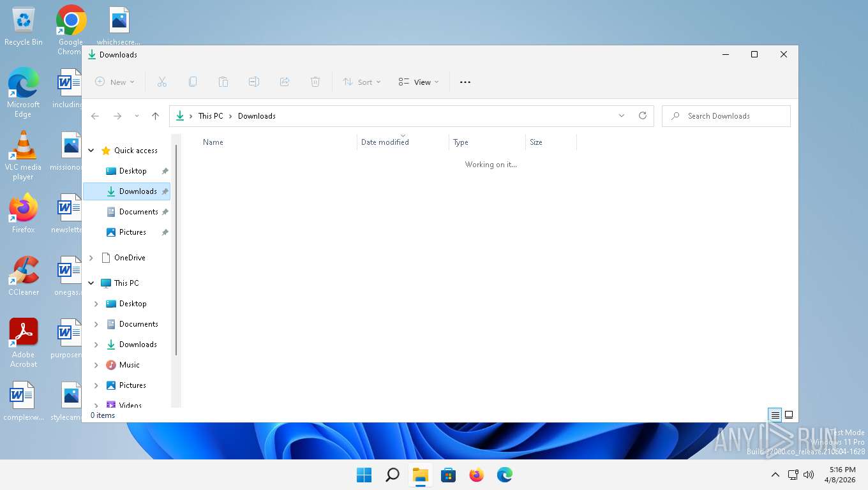Image resolution: width=868 pixels, height=490 pixels.
Task: Select pinned Documents under Quick access
Action: pos(138,212)
